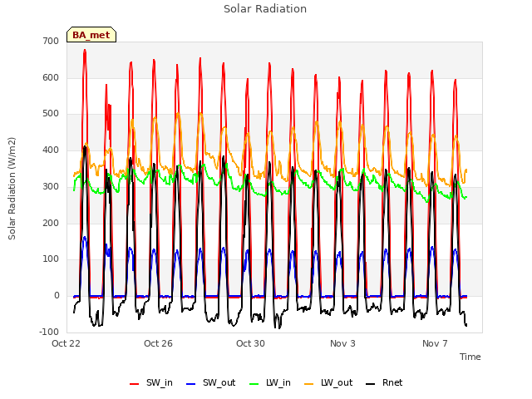Click the 700 y-axis tick label
532x399 pixels.
click(51, 41)
